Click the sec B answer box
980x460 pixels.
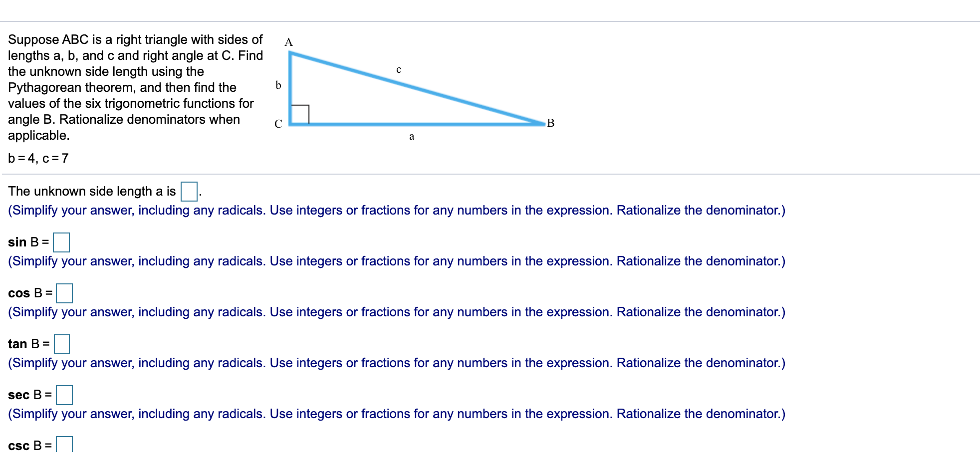[64, 396]
